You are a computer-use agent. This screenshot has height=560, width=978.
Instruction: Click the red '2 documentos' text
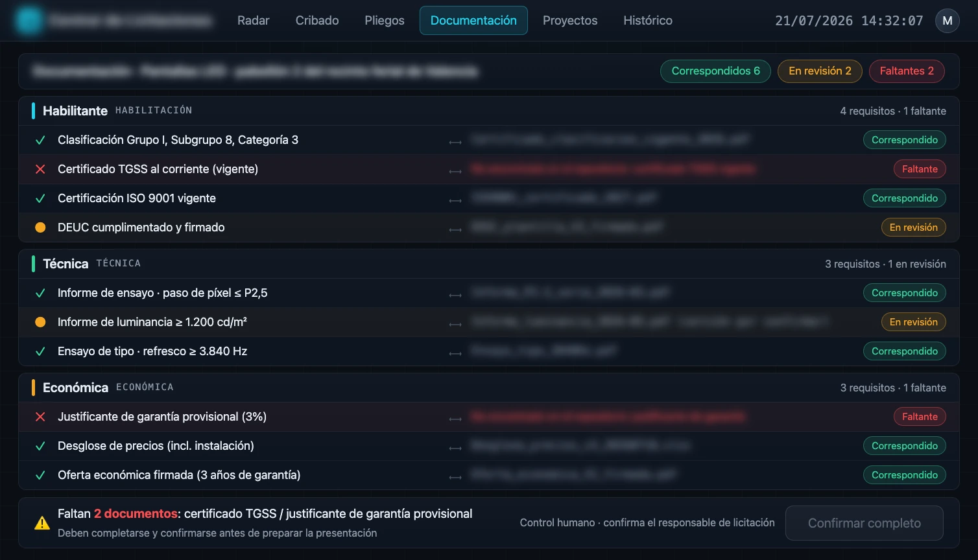click(x=136, y=513)
